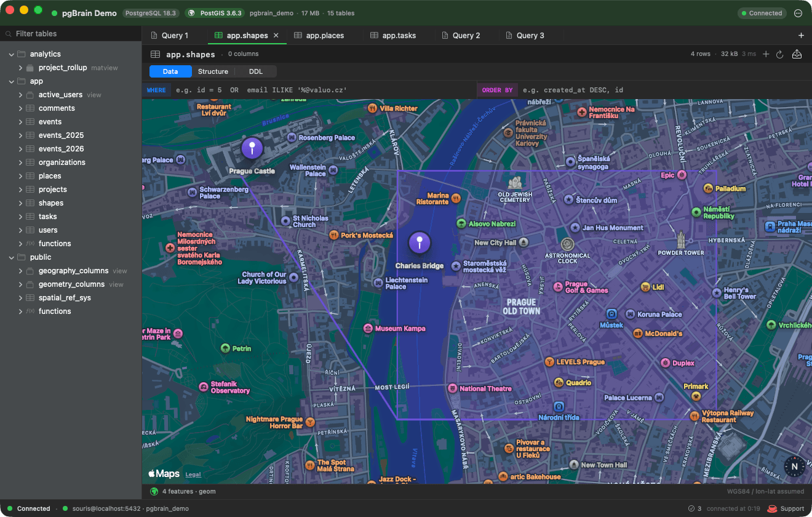812x517 pixels.
Task: Select the places table
Action: 50,176
